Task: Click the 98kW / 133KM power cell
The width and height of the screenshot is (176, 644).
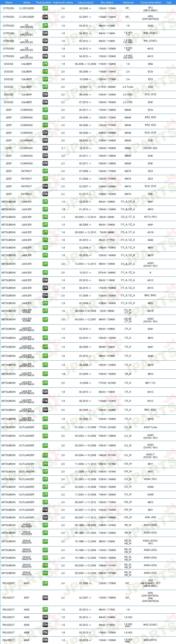Action: tap(107, 542)
